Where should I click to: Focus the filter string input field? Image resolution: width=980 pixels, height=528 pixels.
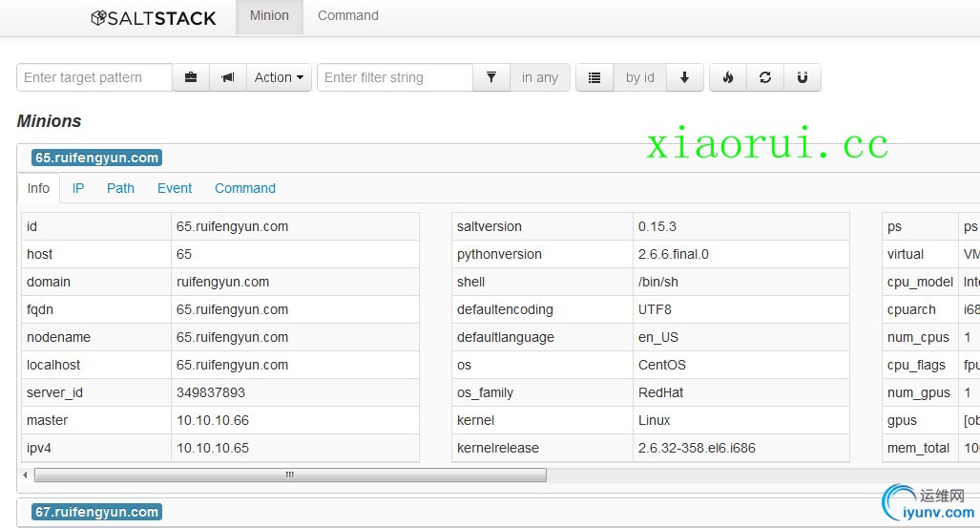[x=395, y=77]
